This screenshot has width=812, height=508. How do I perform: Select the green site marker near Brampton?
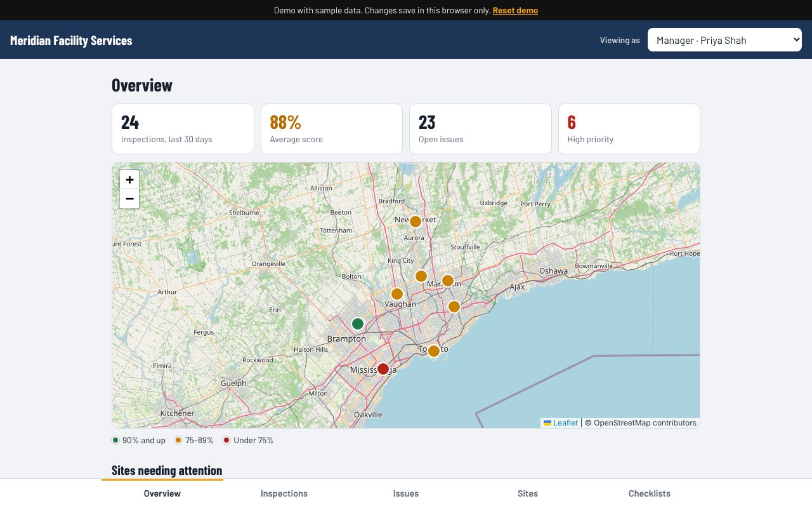pyautogui.click(x=358, y=324)
